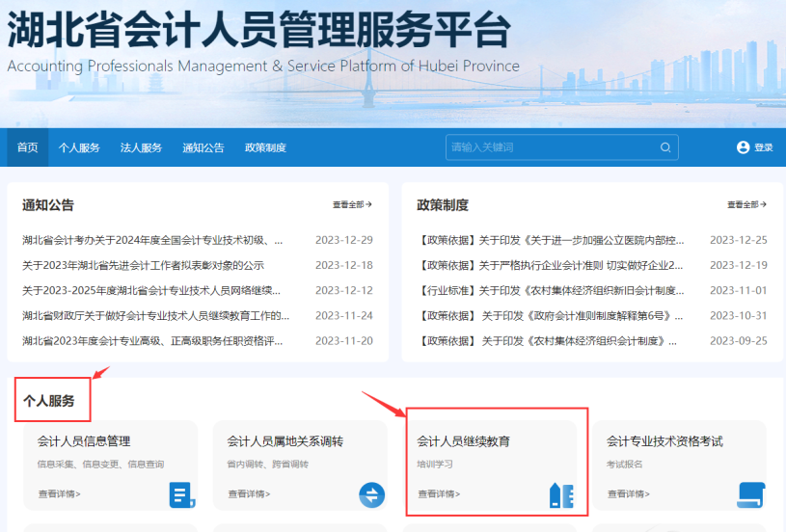
Task: View all notices via 查看全部 in 通知公告
Action: pos(352,204)
